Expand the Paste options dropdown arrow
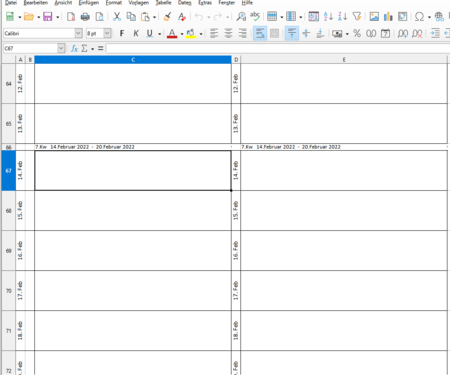This screenshot has height=375, width=450. click(154, 17)
